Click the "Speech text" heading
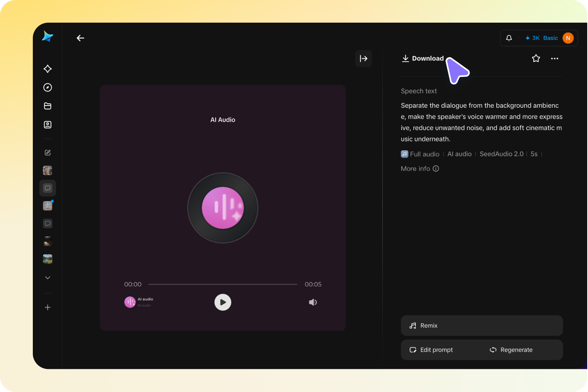The width and height of the screenshot is (588, 392). [419, 91]
